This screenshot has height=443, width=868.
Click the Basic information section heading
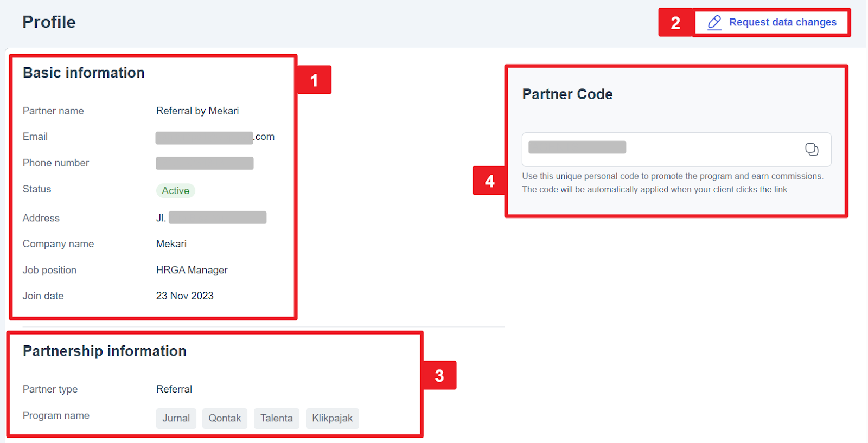(x=84, y=73)
